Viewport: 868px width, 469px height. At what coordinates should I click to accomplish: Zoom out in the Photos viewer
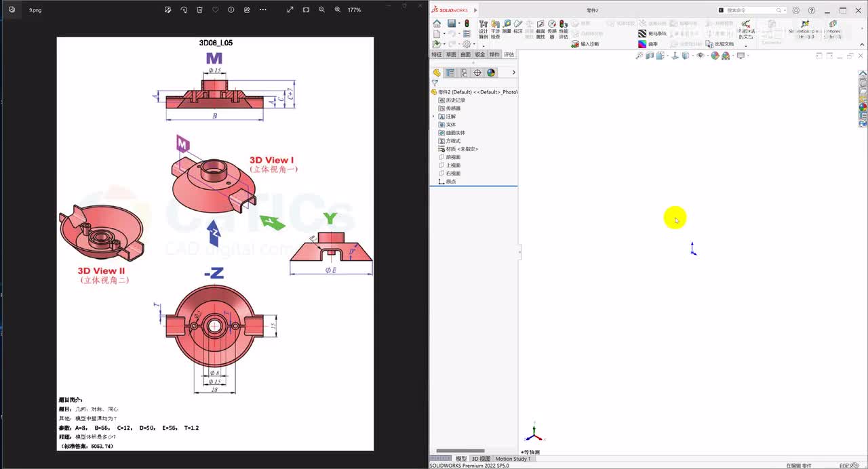click(x=321, y=9)
